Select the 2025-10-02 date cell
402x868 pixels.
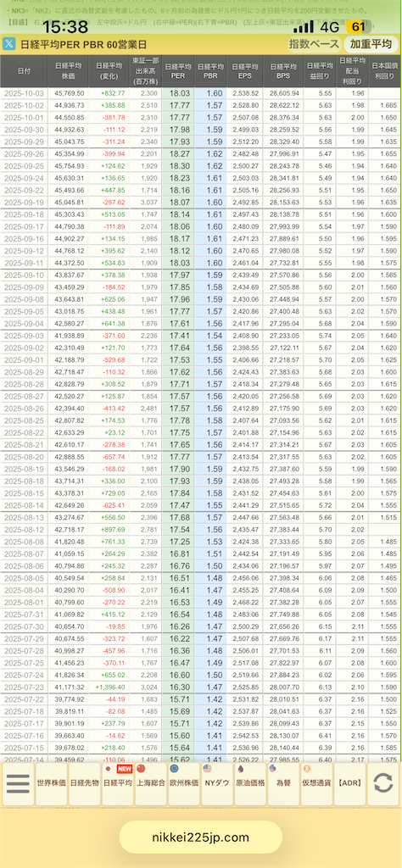coord(25,105)
